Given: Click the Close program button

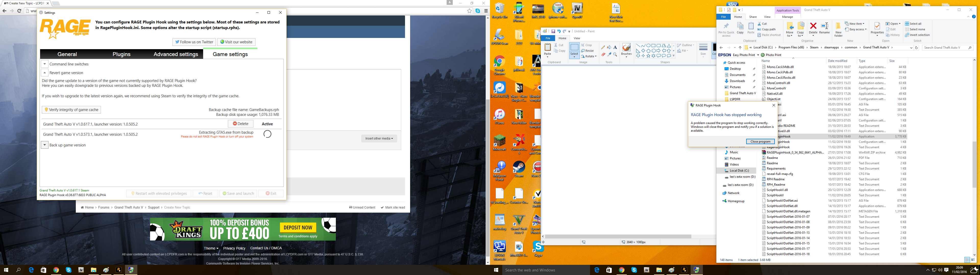Looking at the screenshot, I should click(x=760, y=142).
